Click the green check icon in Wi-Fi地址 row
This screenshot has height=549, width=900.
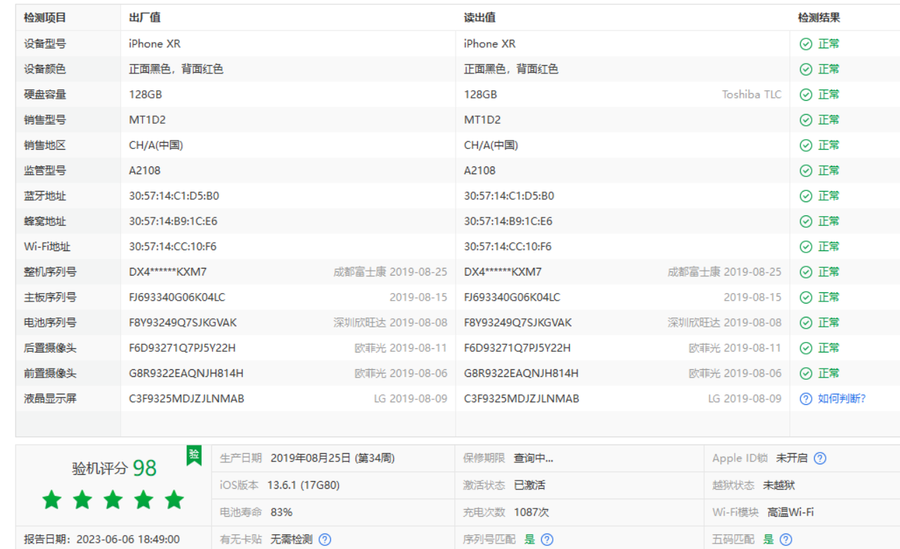tap(806, 247)
